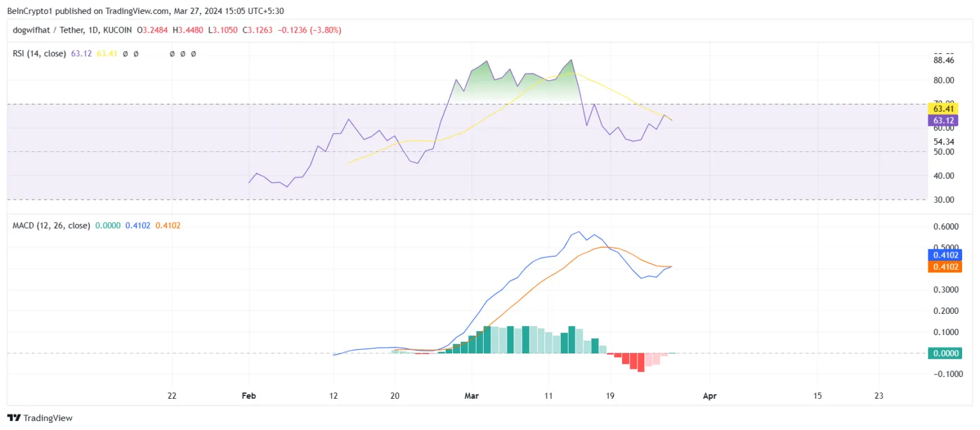Click the blue MACD 0.4102 value label
980x430 pixels.
pyautogui.click(x=944, y=255)
